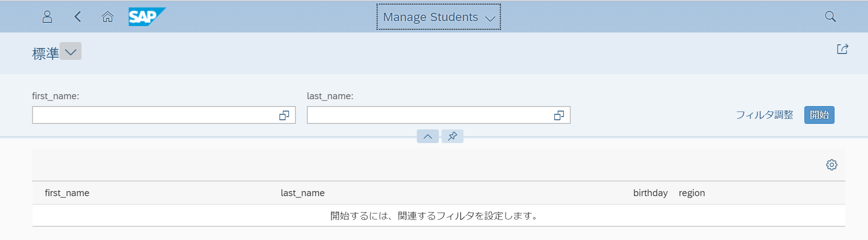
Task: Click the first_name column header
Action: click(67, 193)
